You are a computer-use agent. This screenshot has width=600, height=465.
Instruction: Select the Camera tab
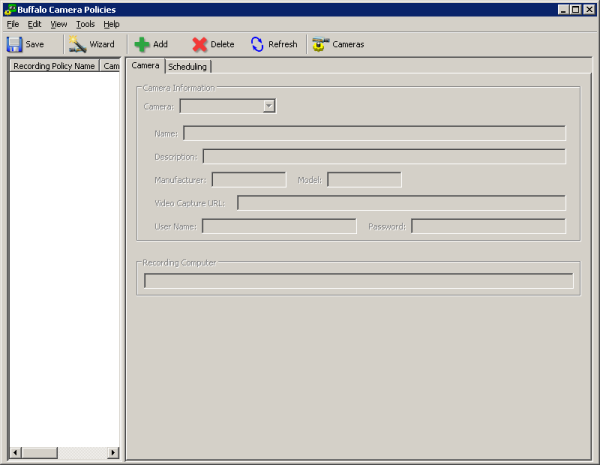coord(145,65)
